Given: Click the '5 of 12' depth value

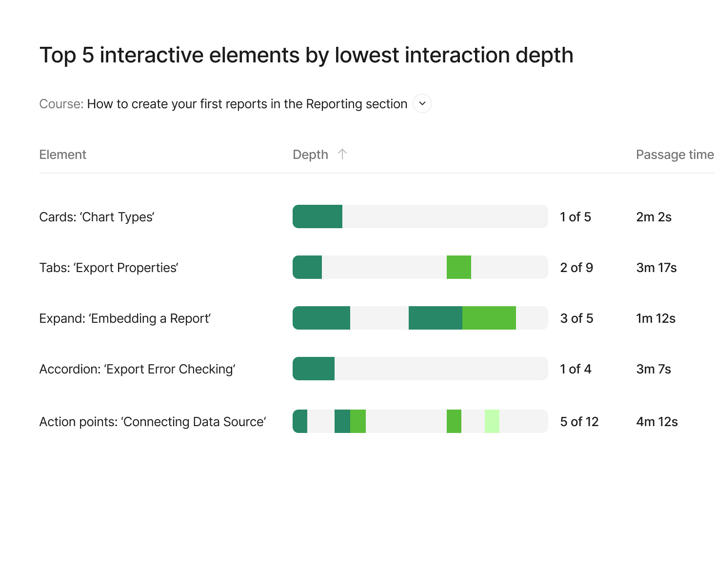Looking at the screenshot, I should point(579,422).
